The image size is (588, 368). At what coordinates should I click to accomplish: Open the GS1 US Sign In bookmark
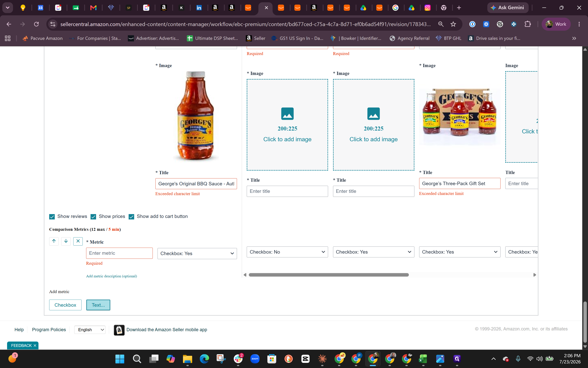297,38
